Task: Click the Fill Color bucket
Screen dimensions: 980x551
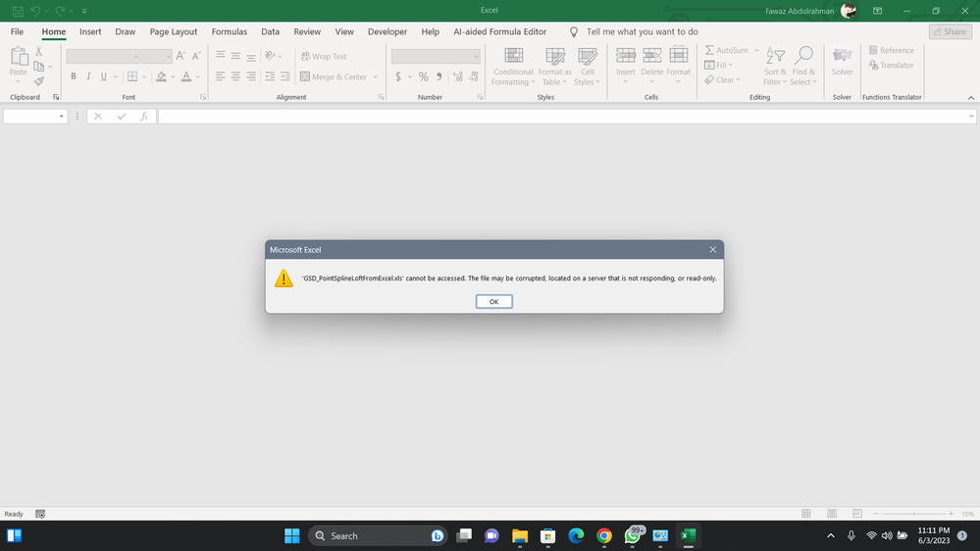Action: pyautogui.click(x=161, y=76)
